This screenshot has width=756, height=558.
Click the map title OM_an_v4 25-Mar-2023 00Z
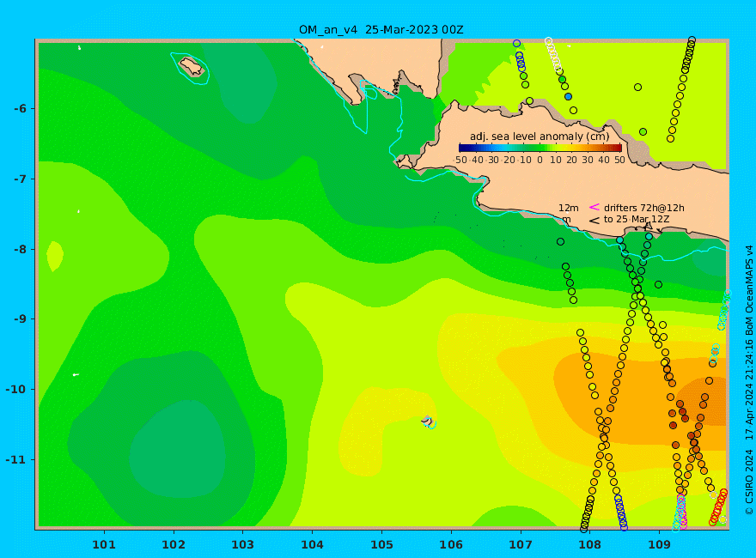pos(381,30)
